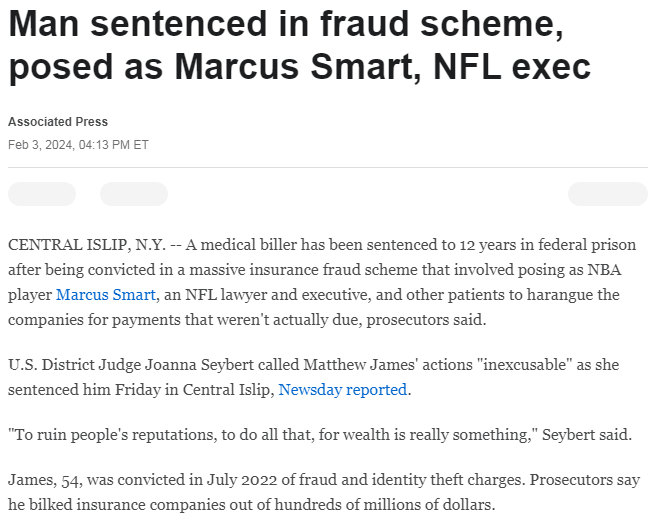Follow the Newsday reported link
Viewport: 669px width, 520px height.
click(342, 390)
